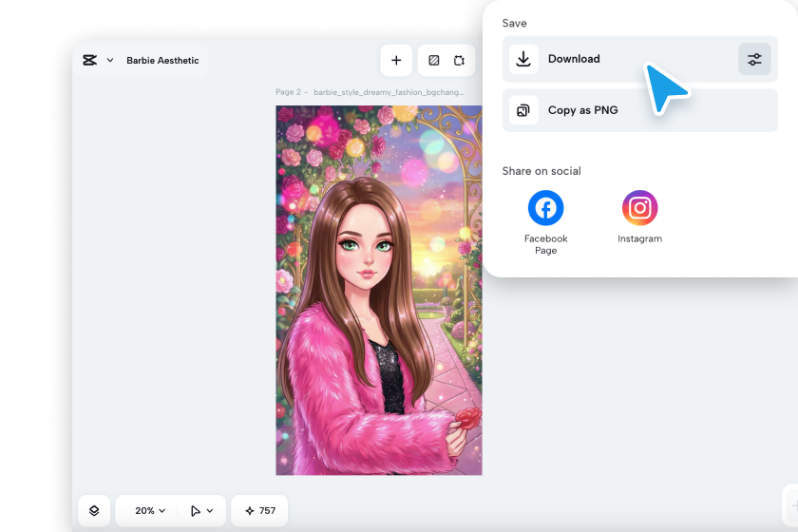Click the copy image icon
This screenshot has height=532, width=798.
point(523,110)
